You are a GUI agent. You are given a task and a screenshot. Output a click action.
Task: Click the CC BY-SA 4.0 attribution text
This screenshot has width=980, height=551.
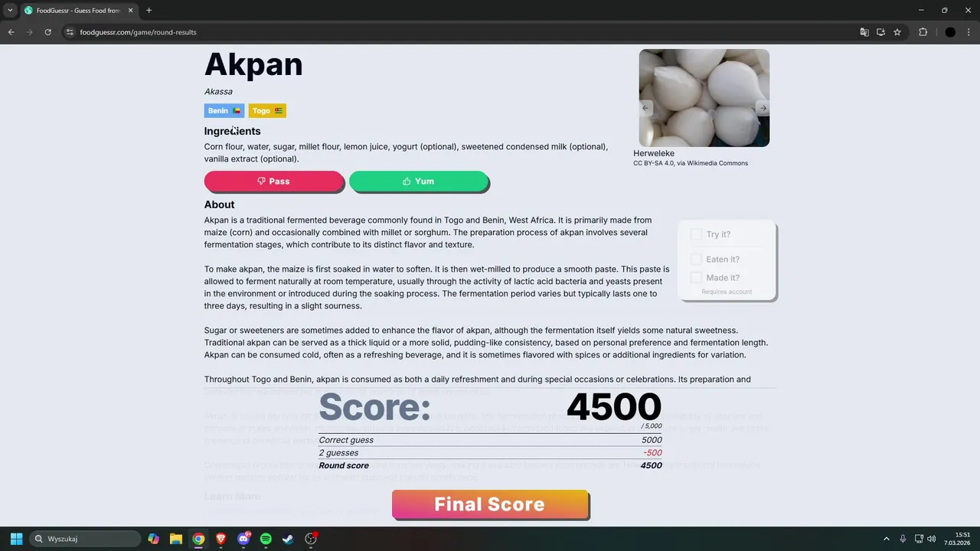pyautogui.click(x=691, y=163)
